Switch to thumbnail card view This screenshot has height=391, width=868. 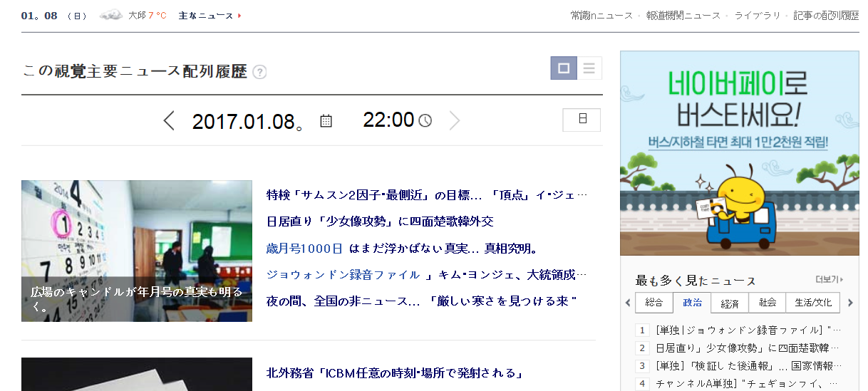point(564,68)
